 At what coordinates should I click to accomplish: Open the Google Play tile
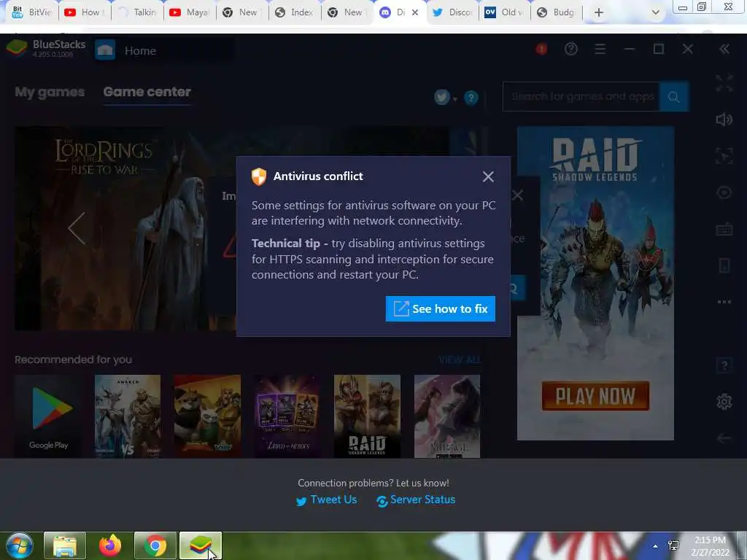(x=47, y=416)
